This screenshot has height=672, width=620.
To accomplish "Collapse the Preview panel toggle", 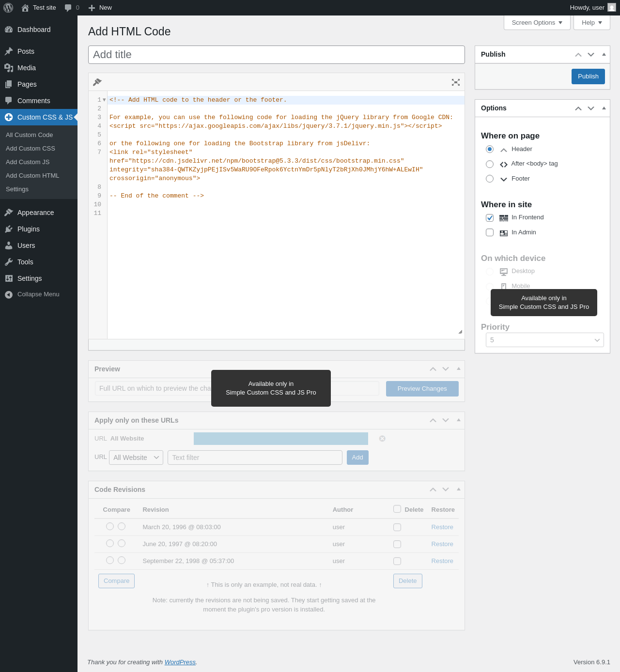I will [x=459, y=368].
